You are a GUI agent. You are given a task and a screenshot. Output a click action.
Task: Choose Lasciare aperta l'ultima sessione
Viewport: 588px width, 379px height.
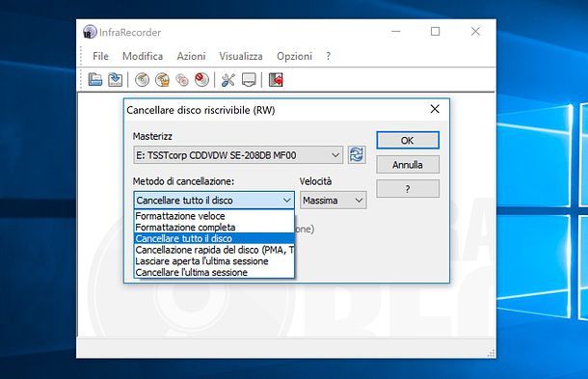click(214, 261)
